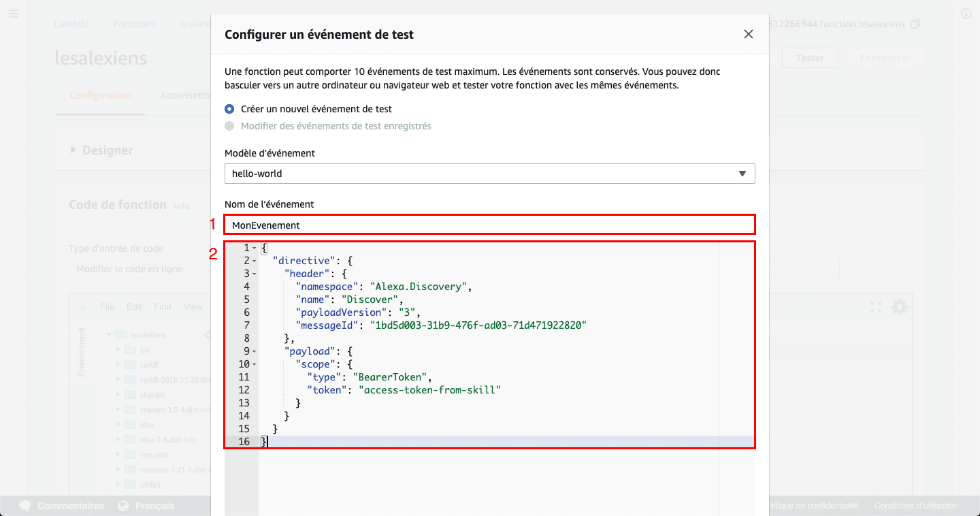Open the politique de confidentialité link
Screen dimensions: 980x516
pyautogui.click(x=814, y=506)
